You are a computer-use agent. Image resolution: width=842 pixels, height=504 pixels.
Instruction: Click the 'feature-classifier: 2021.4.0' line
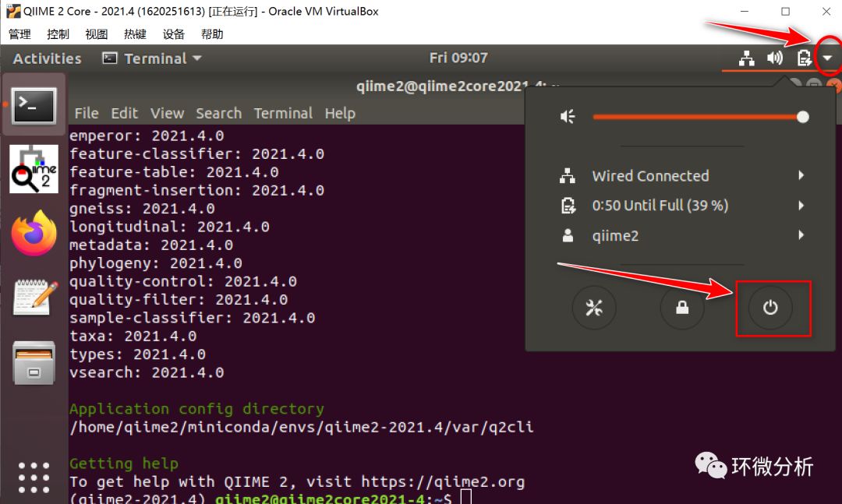coord(197,153)
